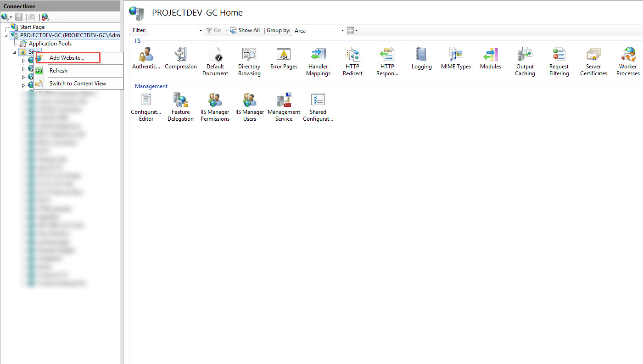The width and height of the screenshot is (643, 364).
Task: Select Refresh in the context menu
Action: tap(58, 71)
